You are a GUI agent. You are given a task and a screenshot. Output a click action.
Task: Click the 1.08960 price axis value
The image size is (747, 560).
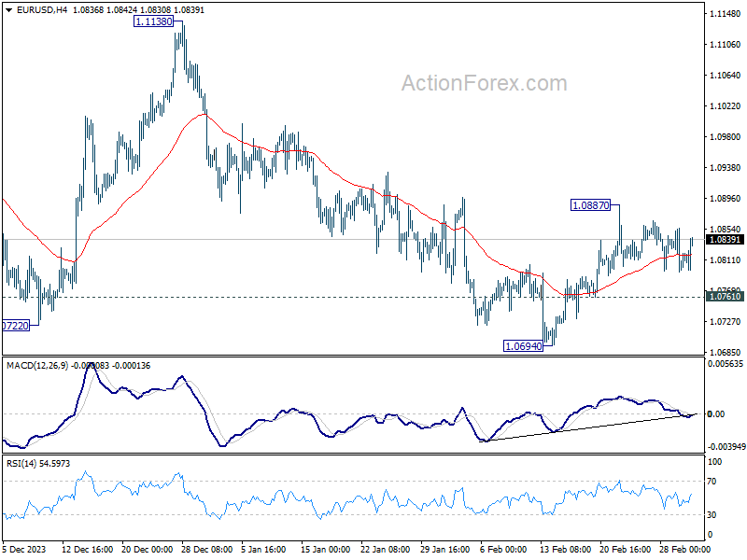(726, 198)
